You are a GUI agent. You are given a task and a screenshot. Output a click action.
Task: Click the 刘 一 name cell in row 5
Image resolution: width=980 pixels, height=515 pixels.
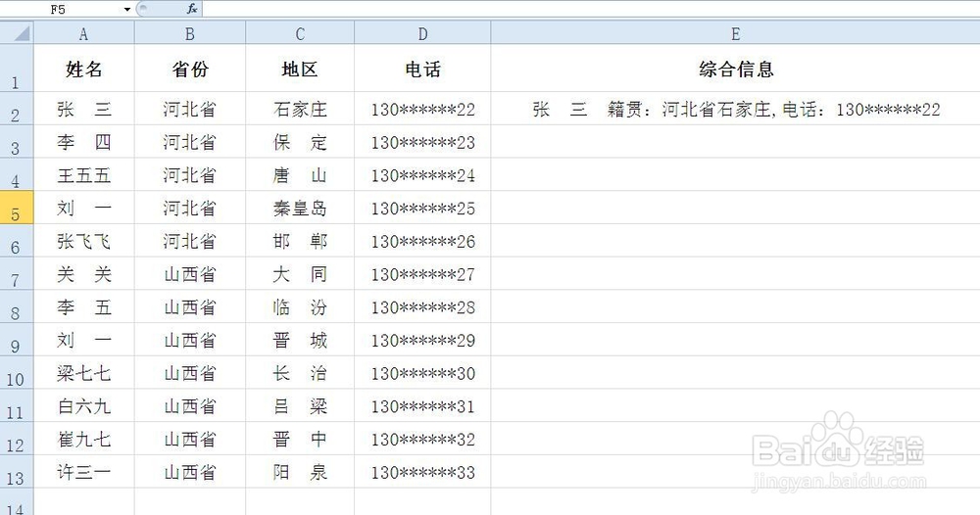point(83,208)
